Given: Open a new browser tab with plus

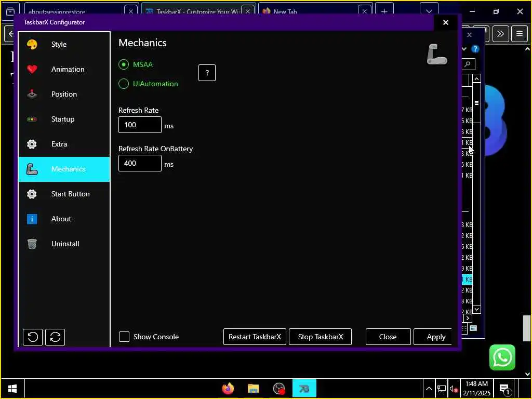Looking at the screenshot, I should coord(384,11).
